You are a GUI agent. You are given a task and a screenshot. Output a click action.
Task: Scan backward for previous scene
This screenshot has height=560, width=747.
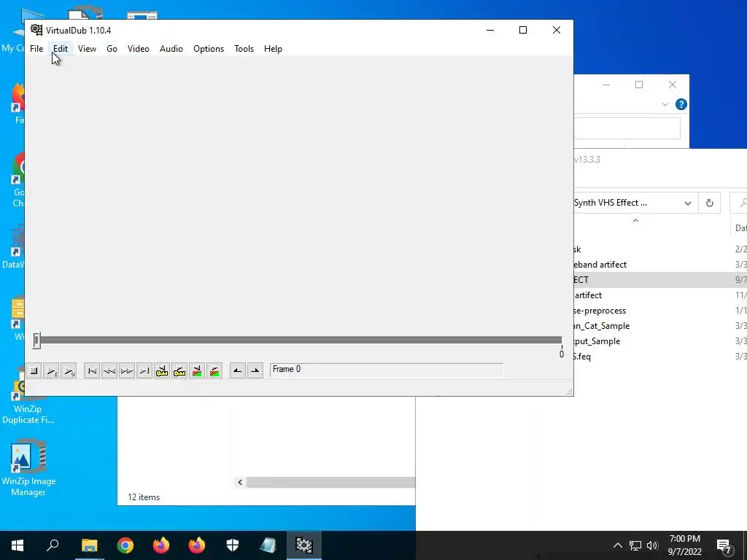click(197, 371)
